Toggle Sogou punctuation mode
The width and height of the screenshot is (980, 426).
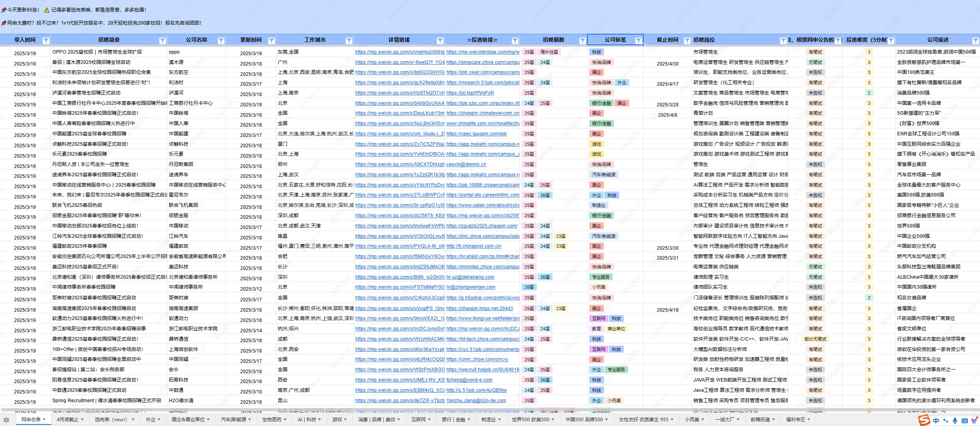point(945,420)
